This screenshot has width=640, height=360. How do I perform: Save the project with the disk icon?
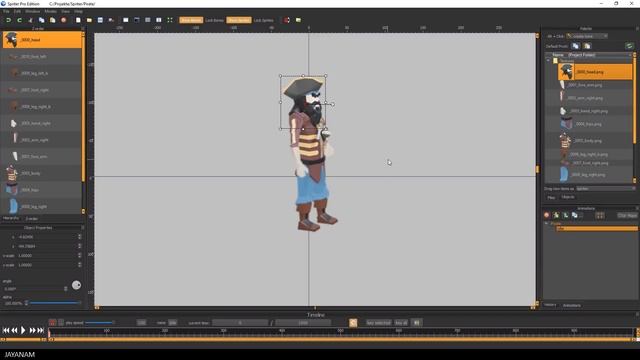coord(100,20)
